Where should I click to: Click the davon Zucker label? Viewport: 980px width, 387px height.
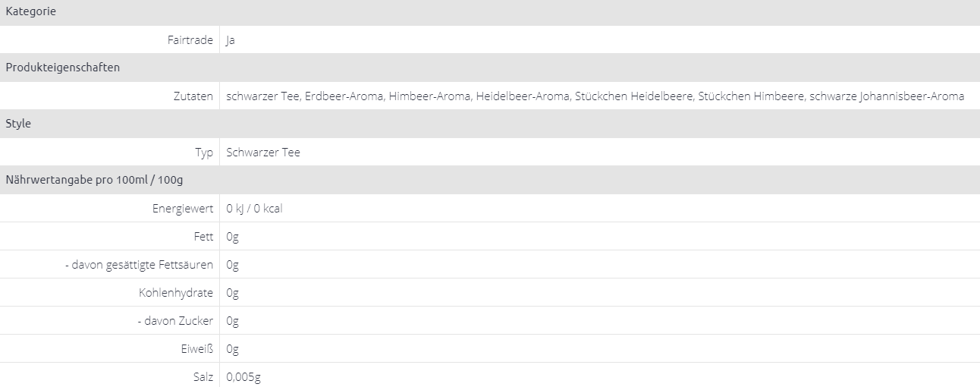click(x=176, y=321)
